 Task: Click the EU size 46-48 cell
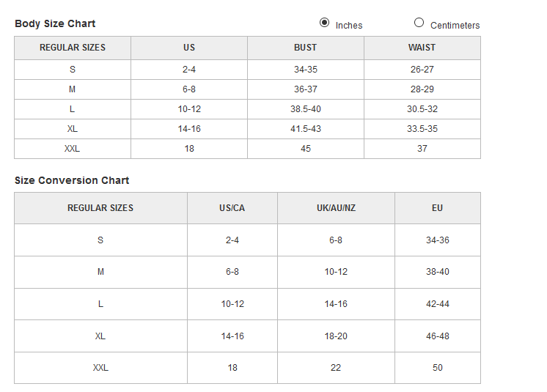437,336
